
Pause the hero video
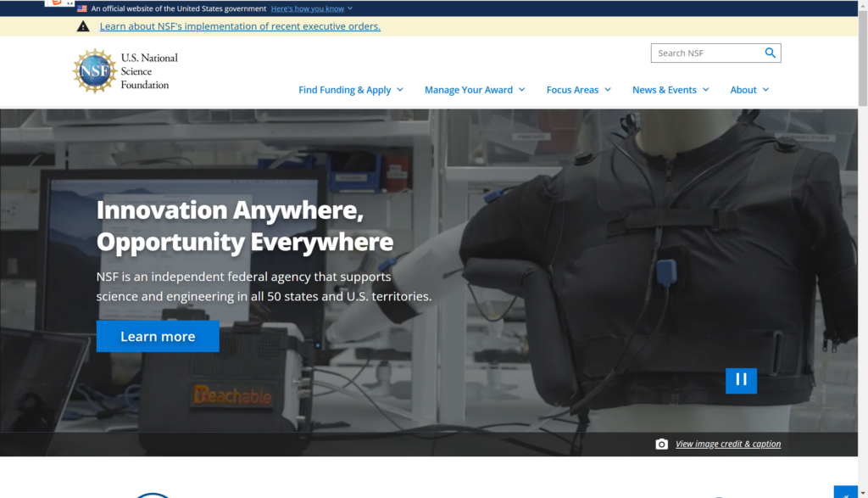click(741, 380)
